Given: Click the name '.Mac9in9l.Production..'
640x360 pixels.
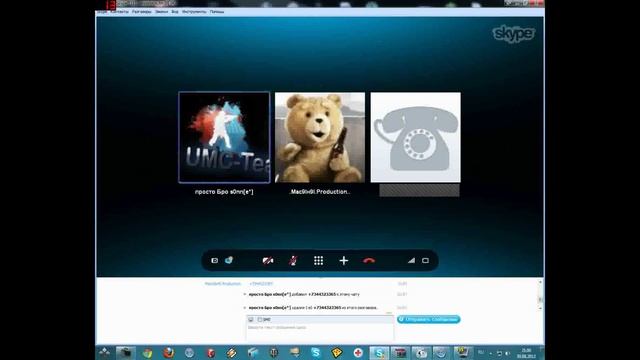Looking at the screenshot, I should 320,192.
